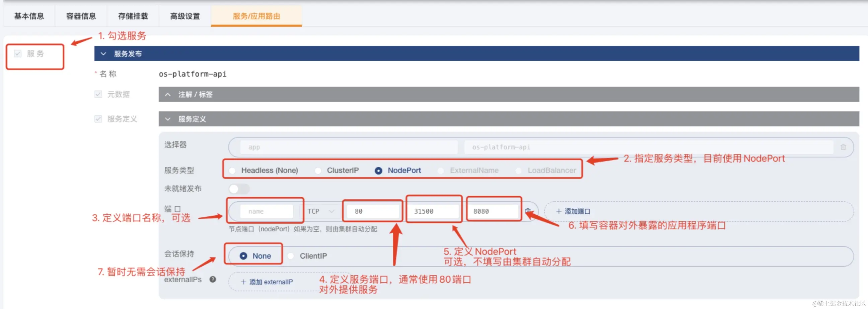Select the LoadBalancer service type
The image size is (868, 309).
[x=518, y=170]
